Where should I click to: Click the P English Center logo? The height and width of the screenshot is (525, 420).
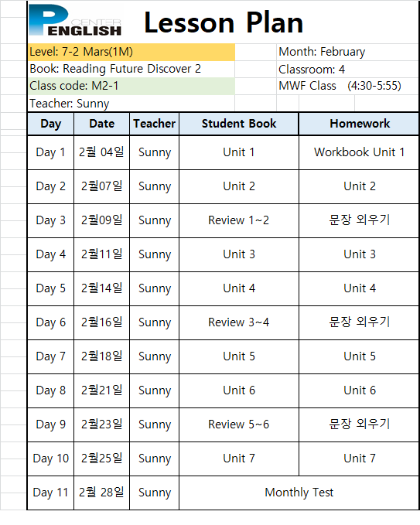point(75,20)
